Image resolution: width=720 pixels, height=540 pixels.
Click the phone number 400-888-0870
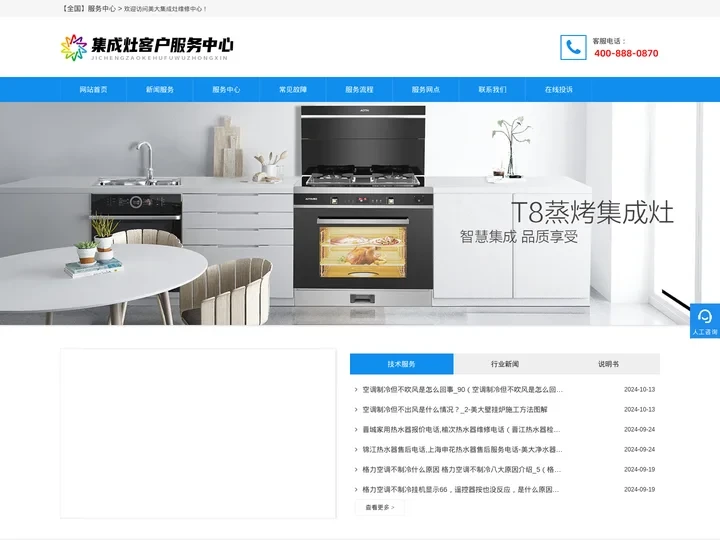[x=626, y=53]
